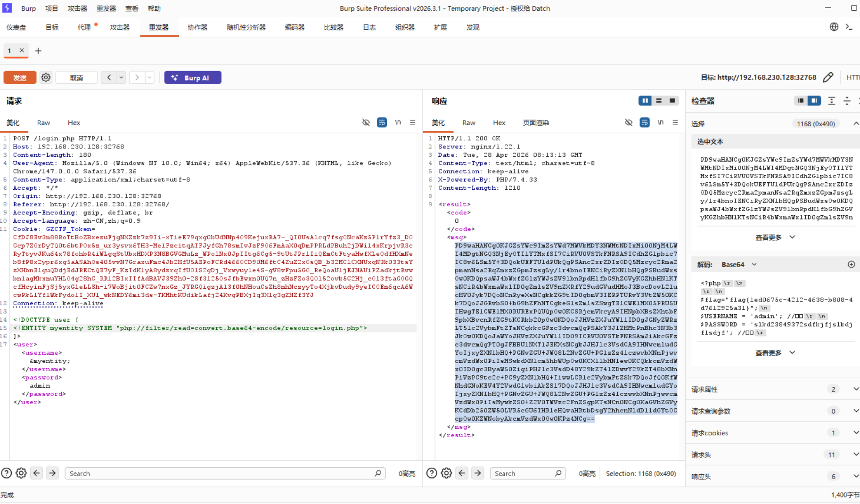This screenshot has height=504, width=860.
Task: Jump to next request search match
Action: click(52, 473)
